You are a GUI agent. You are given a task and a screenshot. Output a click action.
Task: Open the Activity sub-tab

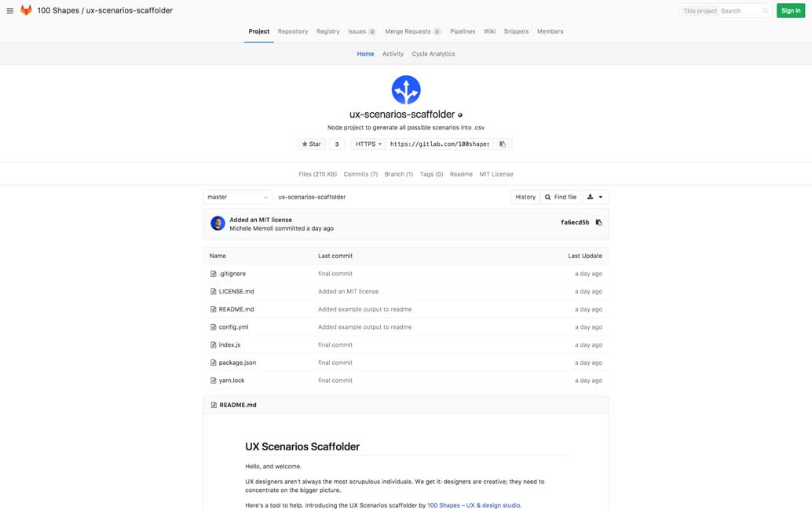tap(393, 54)
